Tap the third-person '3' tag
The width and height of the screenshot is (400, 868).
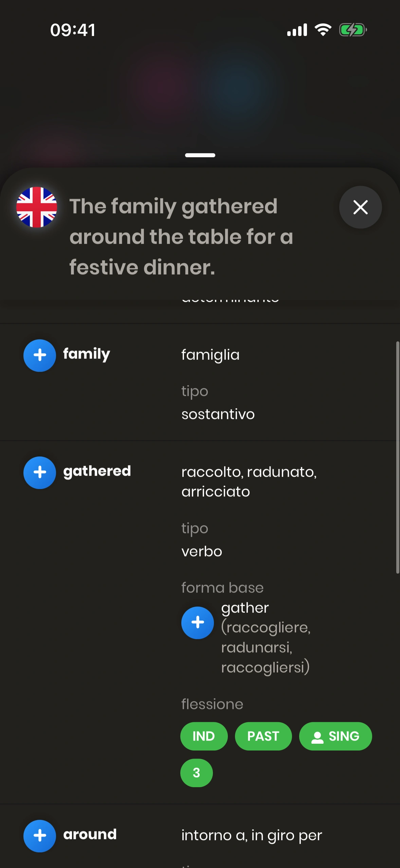(196, 773)
